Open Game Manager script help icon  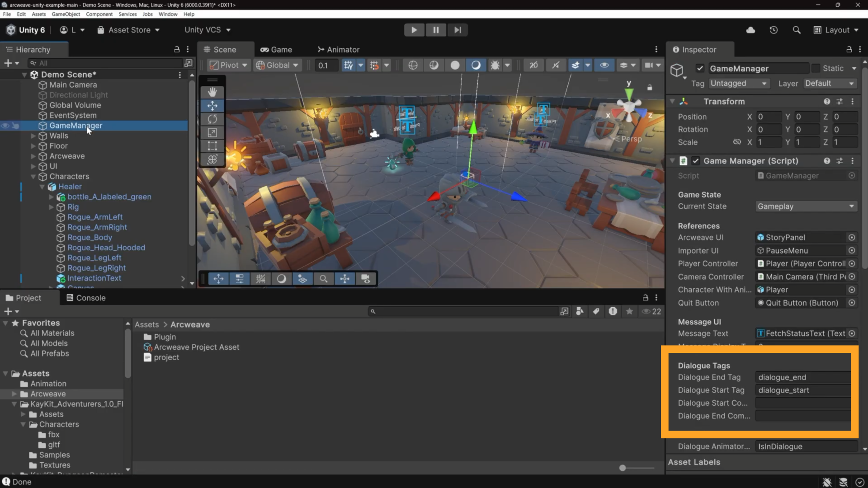pyautogui.click(x=827, y=161)
